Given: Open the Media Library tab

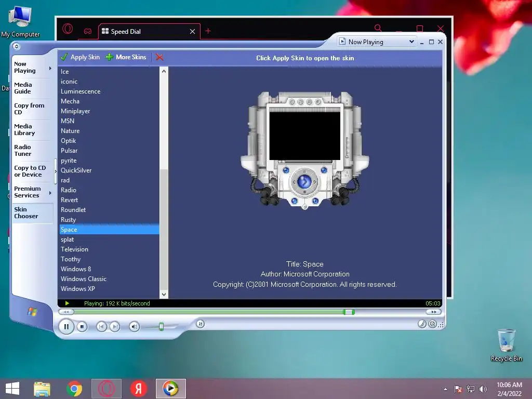Looking at the screenshot, I should [x=33, y=129].
